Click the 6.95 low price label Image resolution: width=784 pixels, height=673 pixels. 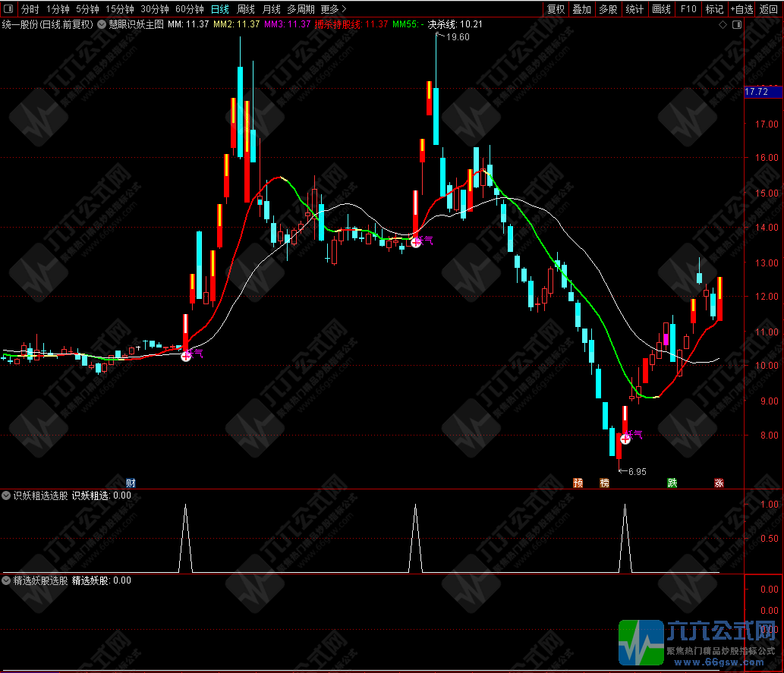637,471
